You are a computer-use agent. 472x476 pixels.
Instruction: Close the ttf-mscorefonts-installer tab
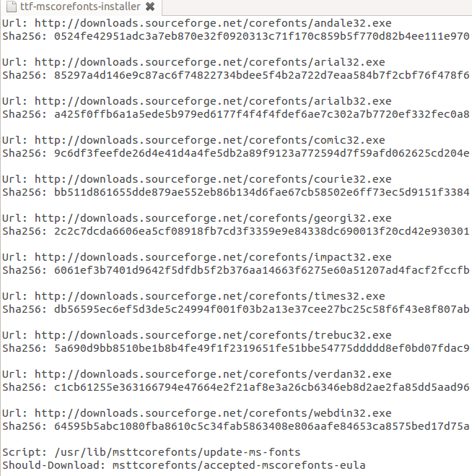(150, 7)
